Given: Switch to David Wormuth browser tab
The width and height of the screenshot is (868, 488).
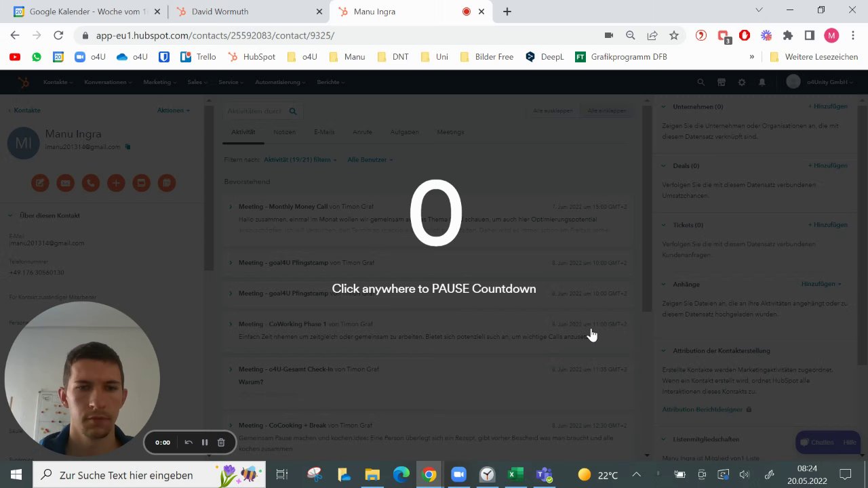Looking at the screenshot, I should [x=248, y=12].
